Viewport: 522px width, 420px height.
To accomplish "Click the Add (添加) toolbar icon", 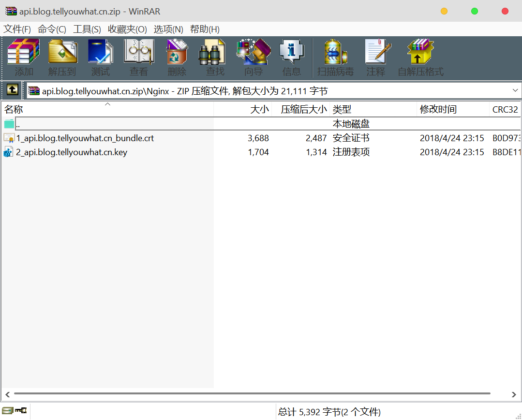I will [24, 58].
